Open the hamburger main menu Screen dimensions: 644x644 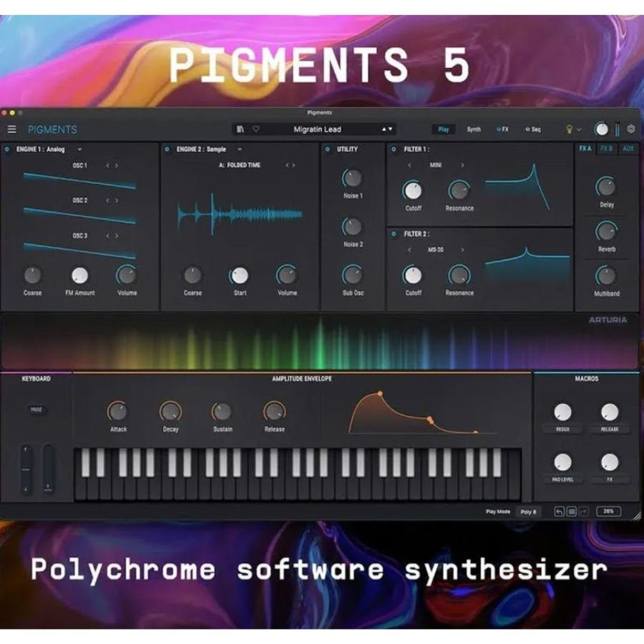pyautogui.click(x=12, y=130)
